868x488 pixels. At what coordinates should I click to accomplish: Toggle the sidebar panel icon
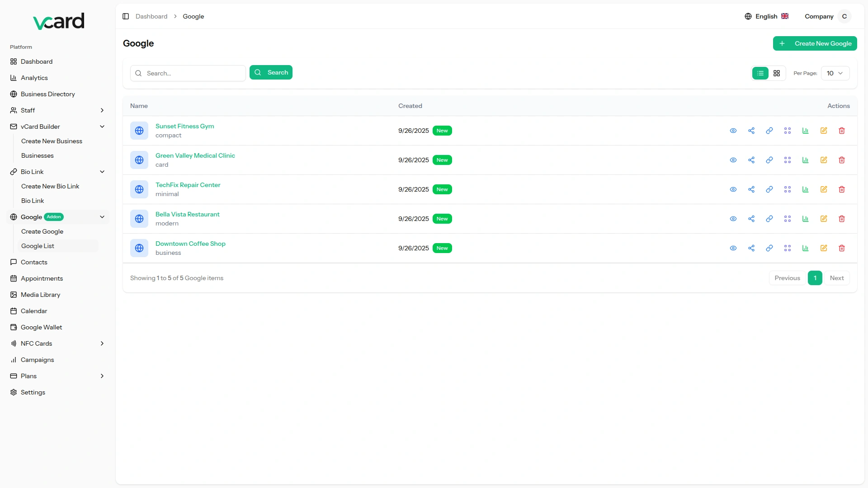tap(126, 16)
